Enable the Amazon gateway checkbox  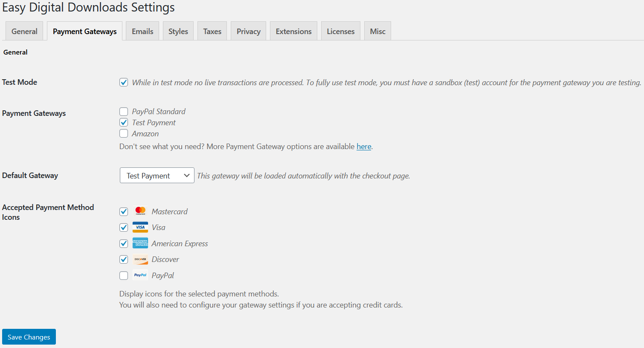(124, 134)
